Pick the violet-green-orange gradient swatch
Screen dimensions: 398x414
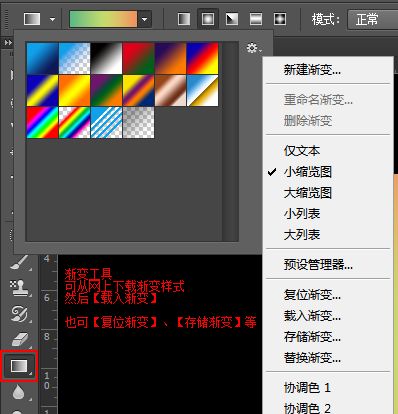(x=106, y=90)
